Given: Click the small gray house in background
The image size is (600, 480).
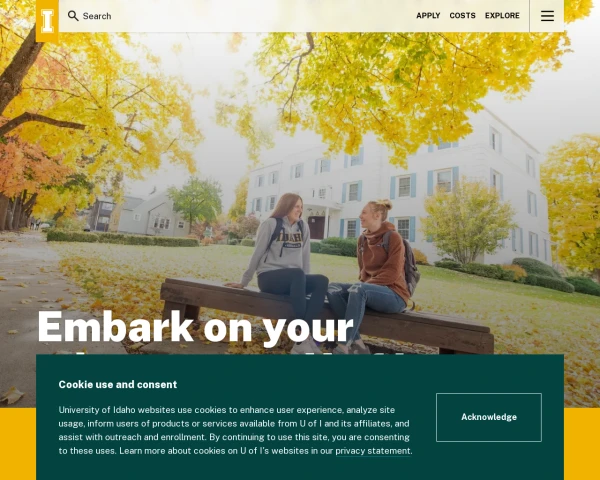Looking at the screenshot, I should coord(153,216).
